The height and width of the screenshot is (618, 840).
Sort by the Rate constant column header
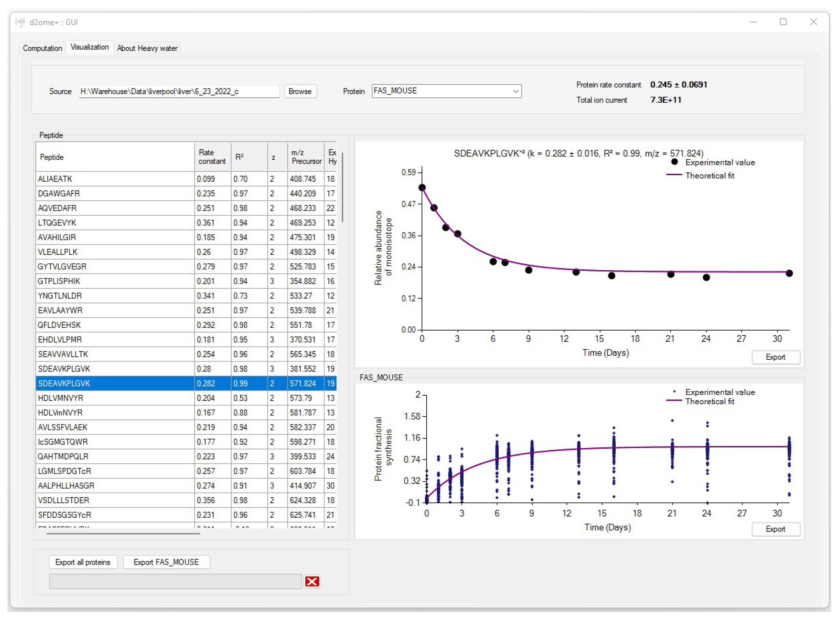tap(212, 157)
